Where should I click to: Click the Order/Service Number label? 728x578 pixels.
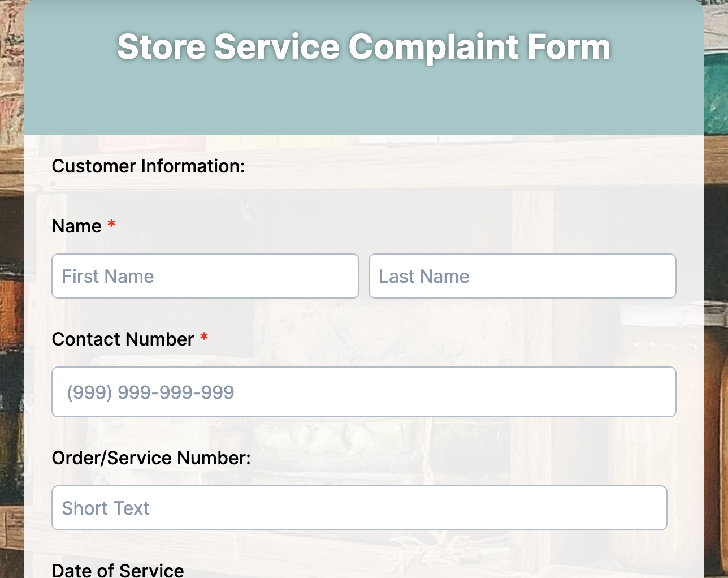pyautogui.click(x=151, y=458)
